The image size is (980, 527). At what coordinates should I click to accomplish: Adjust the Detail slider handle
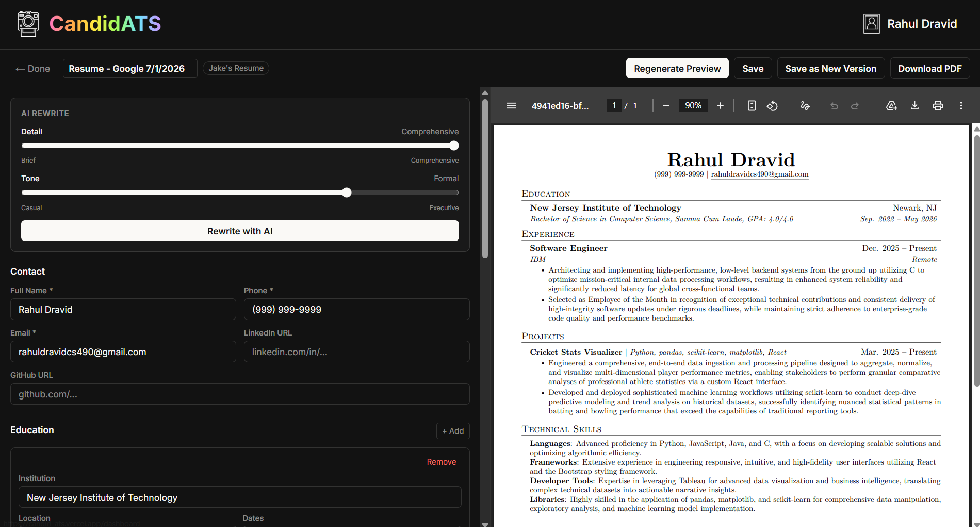tap(454, 146)
